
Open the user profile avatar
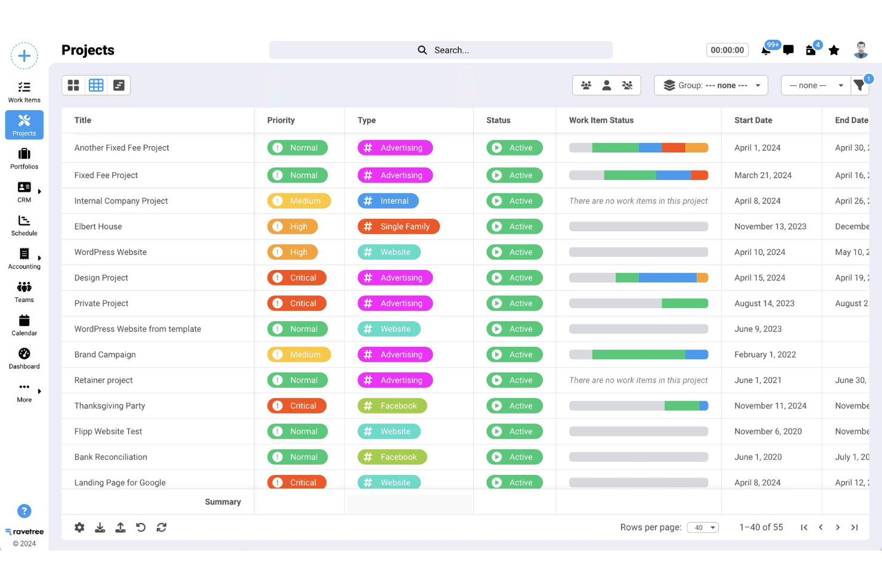tap(861, 50)
